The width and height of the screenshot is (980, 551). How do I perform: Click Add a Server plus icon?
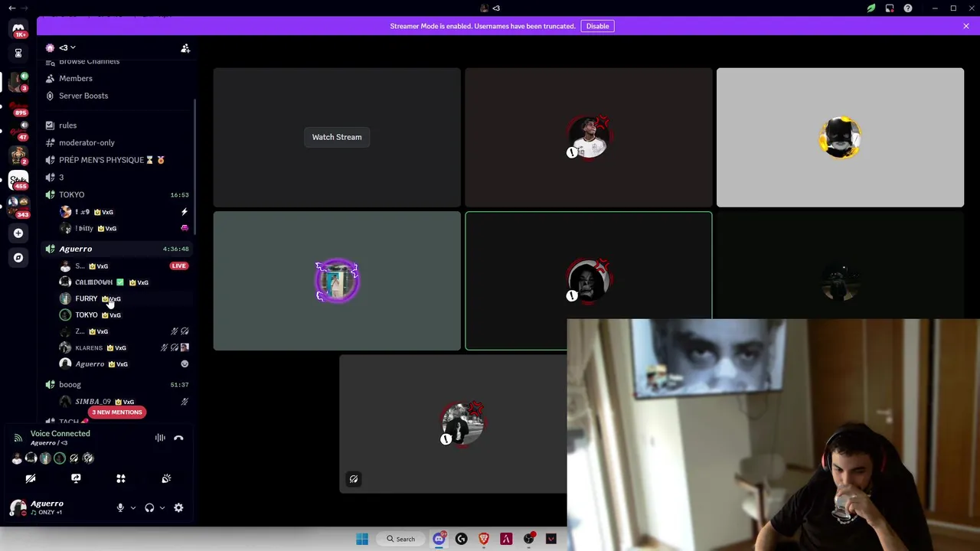click(18, 233)
